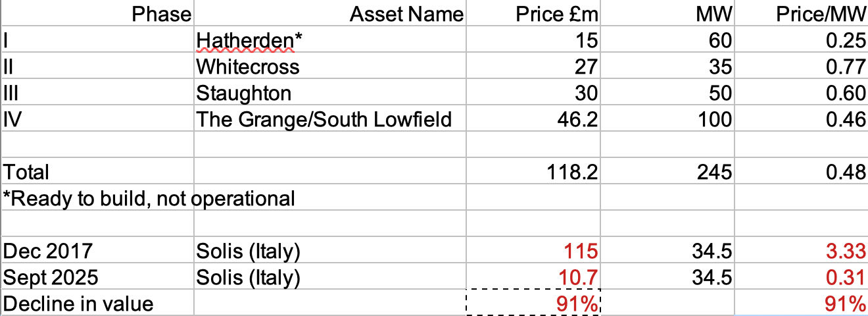Click The Grange/South Lowfield cell
The height and width of the screenshot is (316, 868).
(324, 120)
